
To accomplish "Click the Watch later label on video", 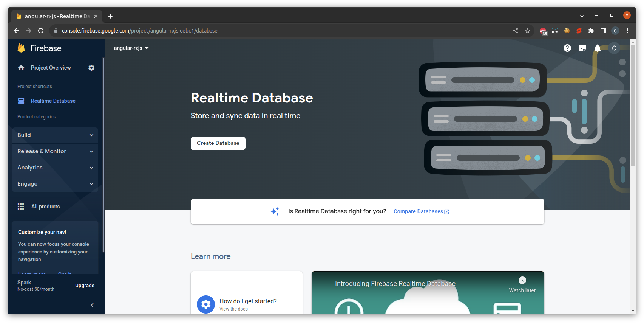I will [522, 290].
